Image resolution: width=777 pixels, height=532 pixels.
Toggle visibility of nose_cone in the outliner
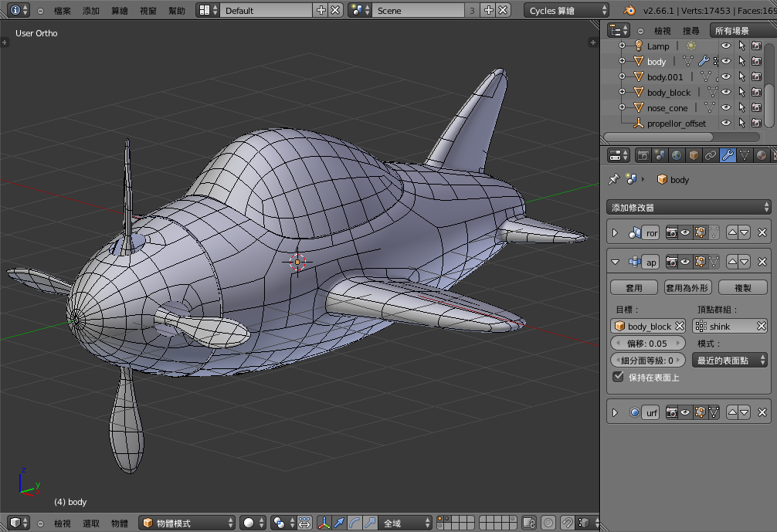pos(725,108)
